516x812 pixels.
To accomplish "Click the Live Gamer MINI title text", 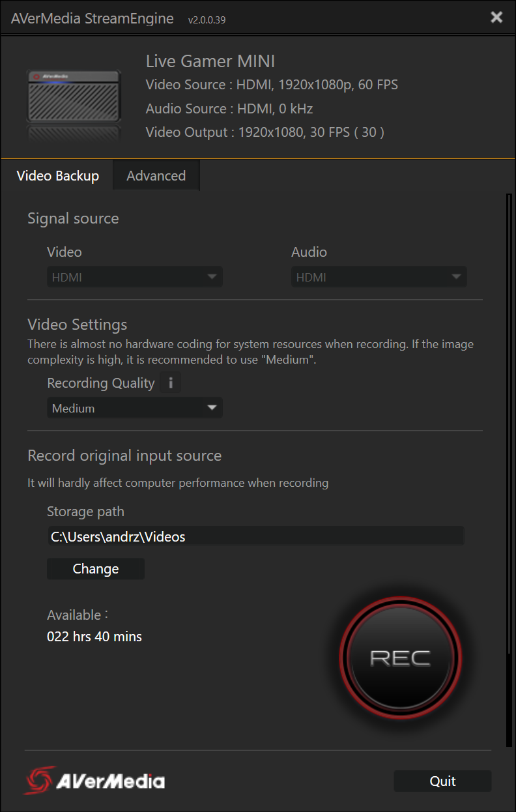I will (210, 61).
